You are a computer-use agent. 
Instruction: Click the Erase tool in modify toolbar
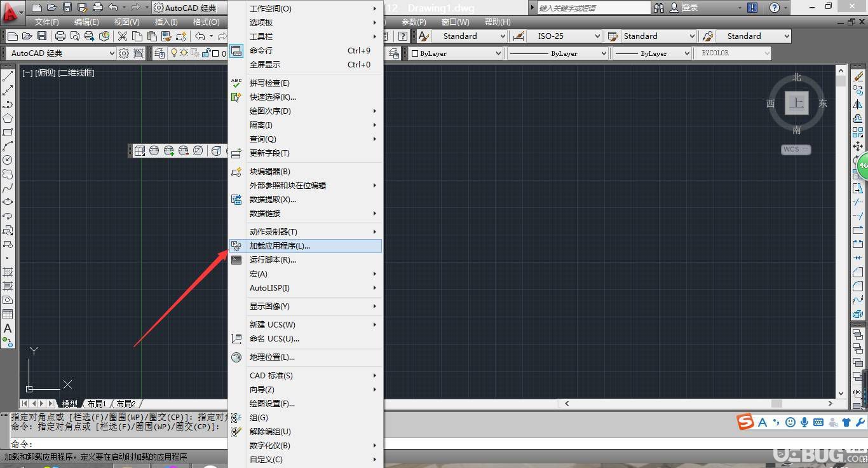pos(858,76)
